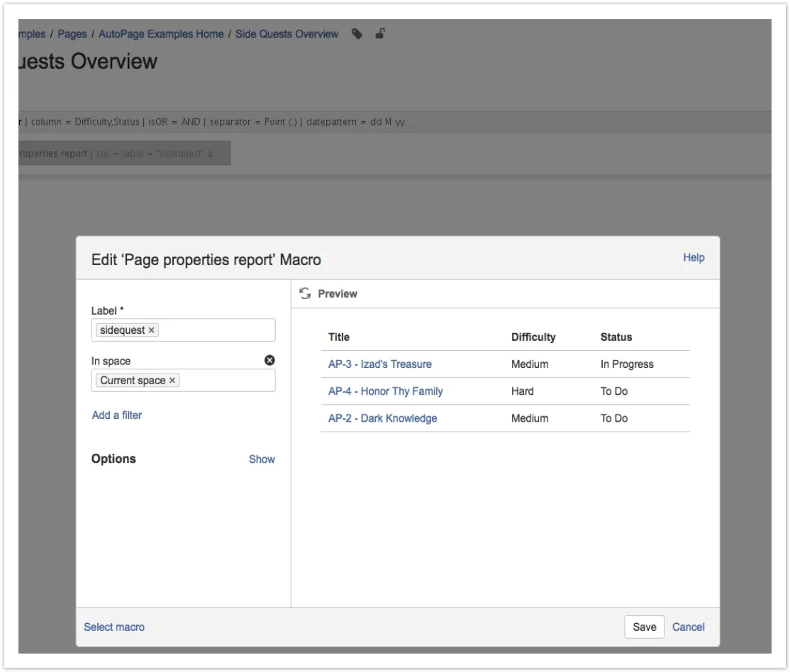Click the Add a filter link
Image resolution: width=790 pixels, height=672 pixels.
click(x=117, y=415)
